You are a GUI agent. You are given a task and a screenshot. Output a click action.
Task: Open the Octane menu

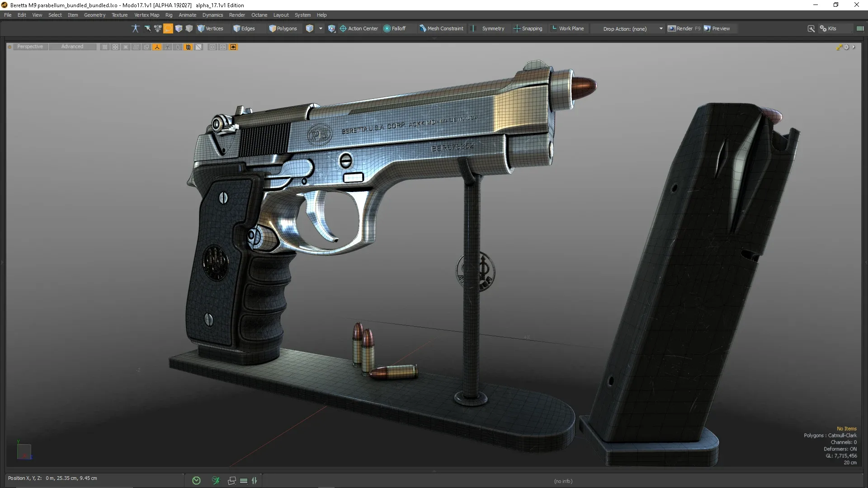click(x=259, y=15)
